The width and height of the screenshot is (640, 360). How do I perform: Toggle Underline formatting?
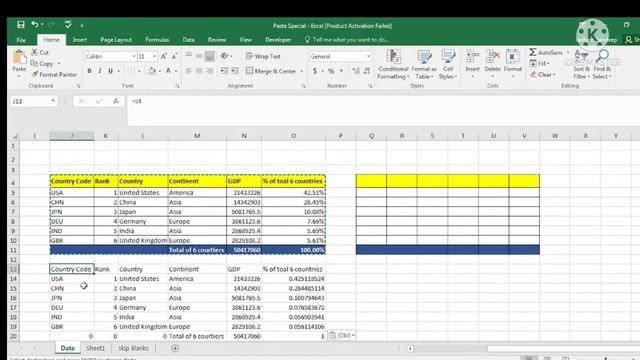click(x=110, y=71)
